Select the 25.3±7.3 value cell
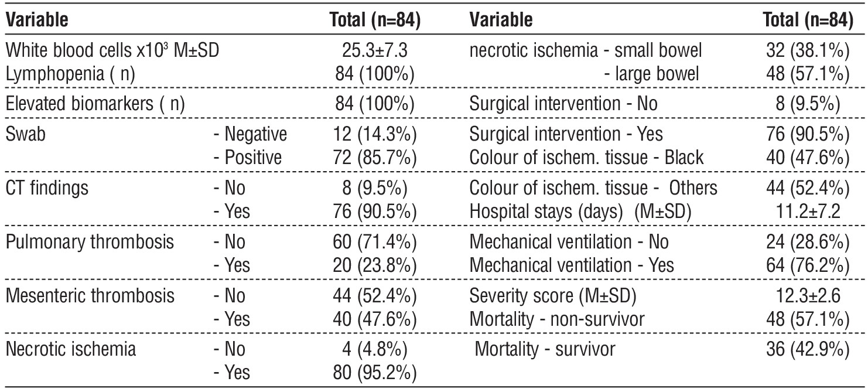This screenshot has height=392, width=868. coord(376,51)
